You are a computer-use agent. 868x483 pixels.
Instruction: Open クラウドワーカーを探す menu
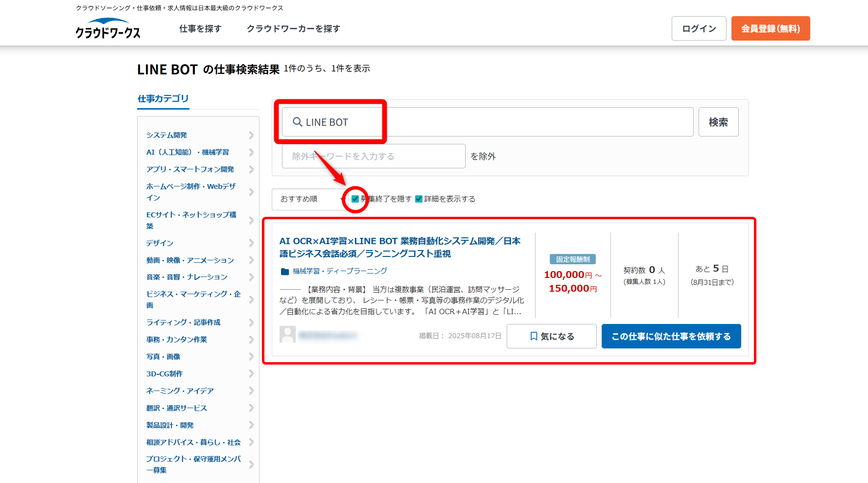coord(293,28)
